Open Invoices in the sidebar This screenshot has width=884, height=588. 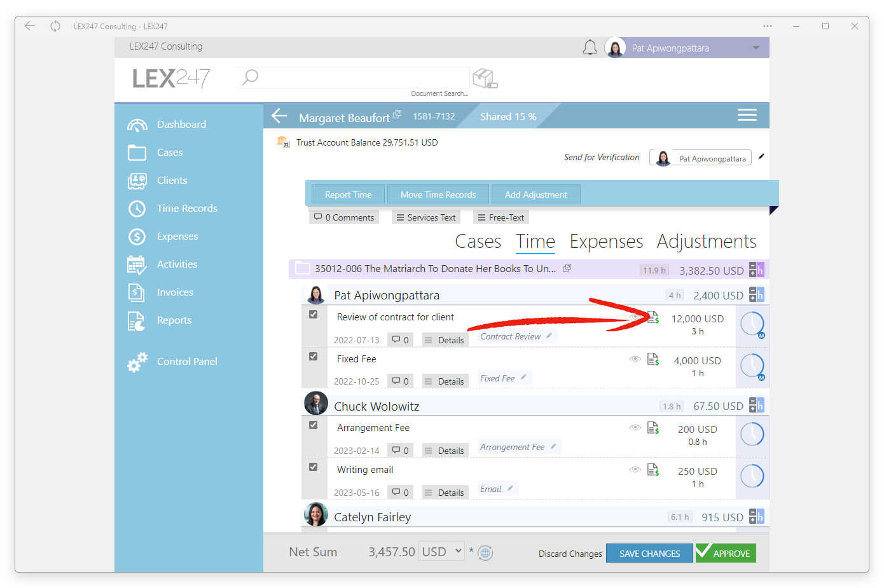(x=175, y=292)
